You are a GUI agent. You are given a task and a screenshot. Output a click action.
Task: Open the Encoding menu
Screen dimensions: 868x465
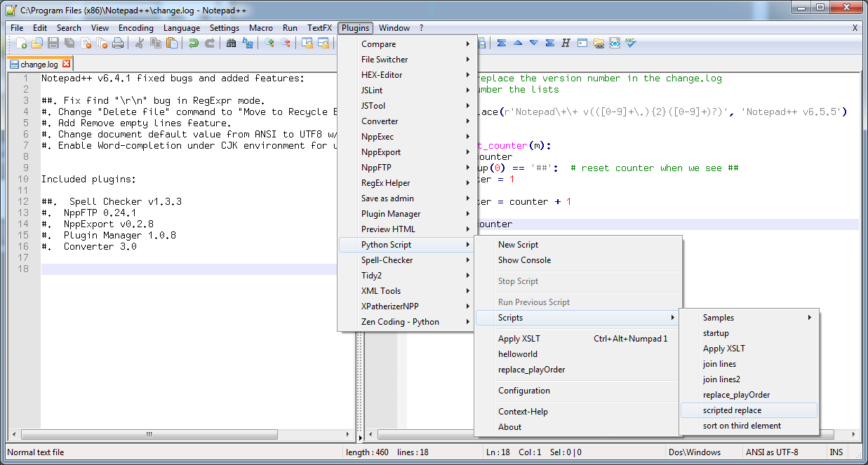coord(135,28)
